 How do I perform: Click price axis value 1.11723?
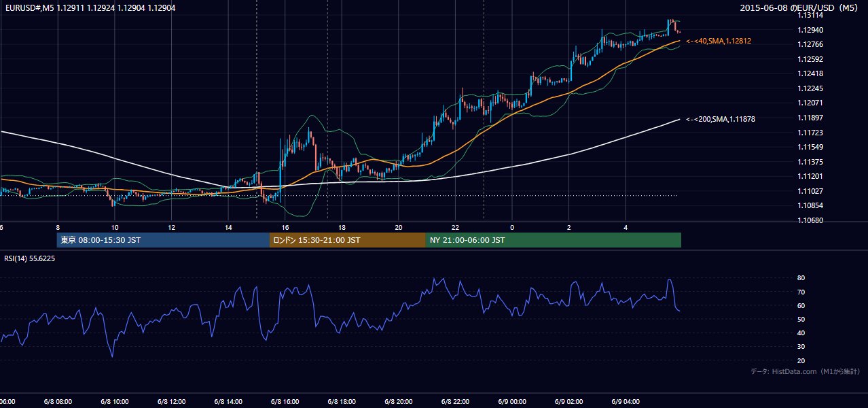coord(810,133)
